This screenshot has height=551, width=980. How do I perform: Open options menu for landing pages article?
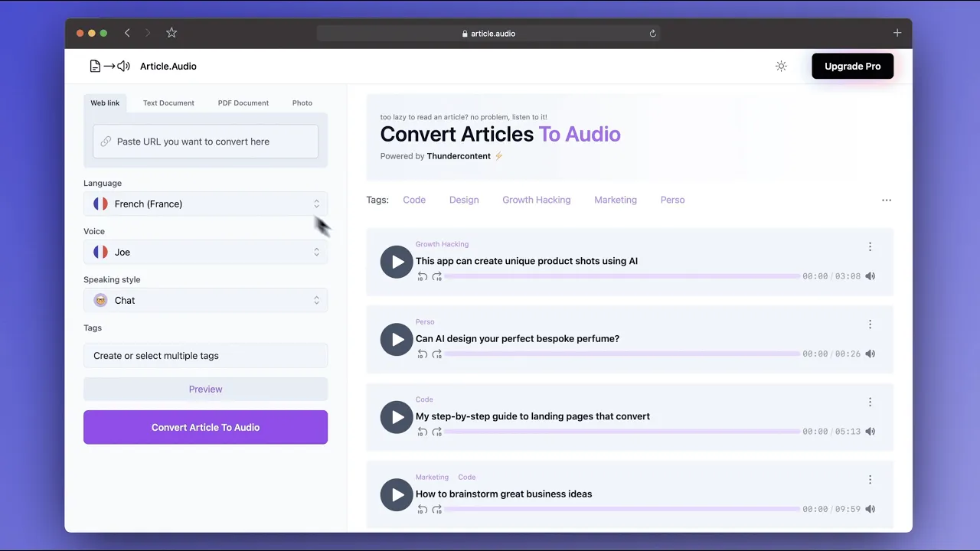870,402
